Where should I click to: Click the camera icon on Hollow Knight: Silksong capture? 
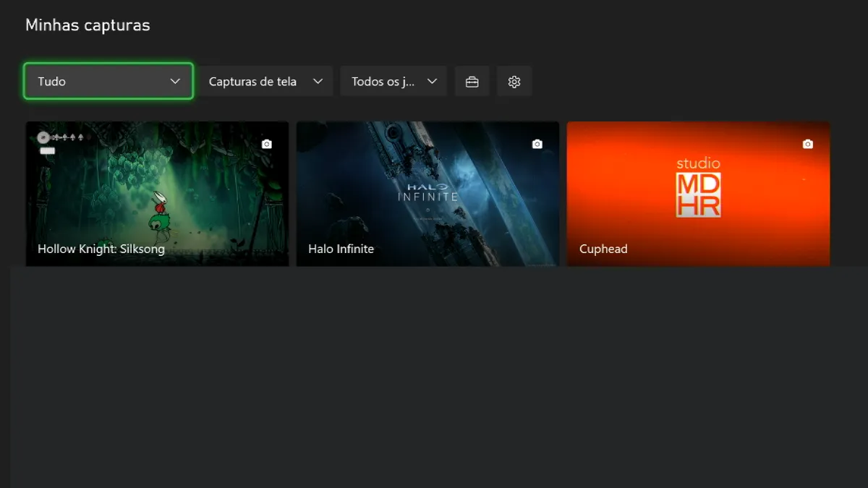267,144
